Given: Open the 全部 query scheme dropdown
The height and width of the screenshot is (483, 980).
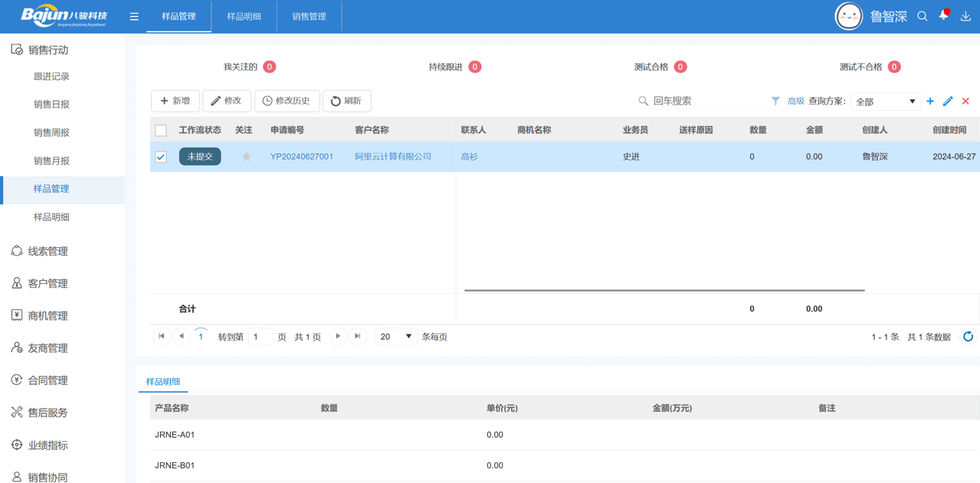Looking at the screenshot, I should (886, 100).
